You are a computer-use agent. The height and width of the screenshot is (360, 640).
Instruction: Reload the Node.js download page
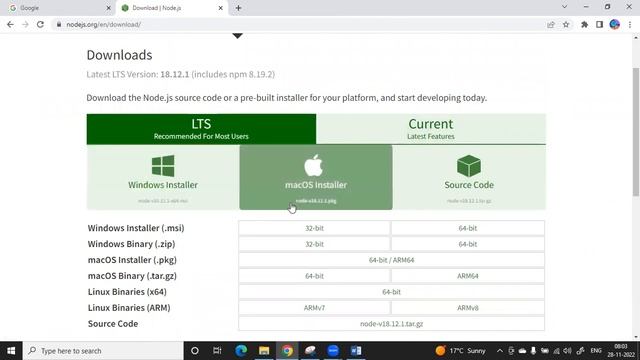point(40,24)
